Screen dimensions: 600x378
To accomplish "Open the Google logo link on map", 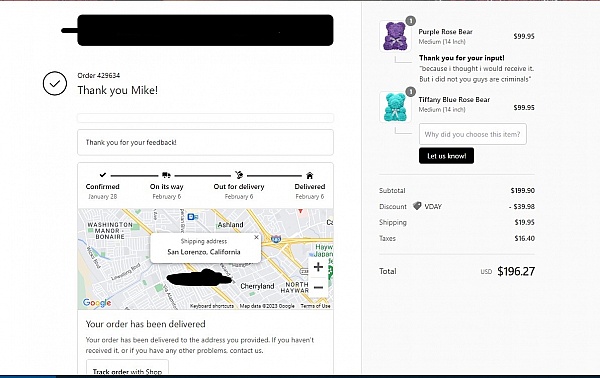I will tap(97, 303).
